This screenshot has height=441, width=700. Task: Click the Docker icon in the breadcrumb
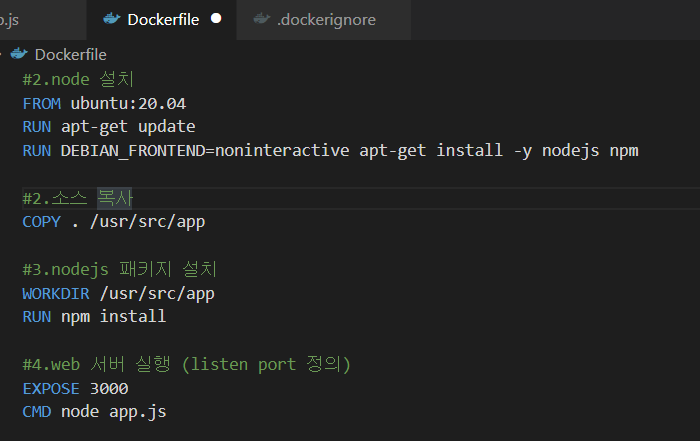pyautogui.click(x=19, y=54)
